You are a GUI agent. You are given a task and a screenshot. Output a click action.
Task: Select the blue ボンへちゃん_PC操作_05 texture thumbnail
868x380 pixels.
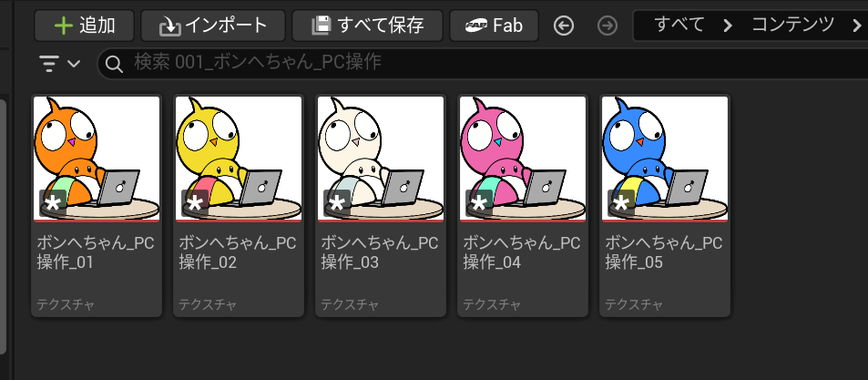664,159
